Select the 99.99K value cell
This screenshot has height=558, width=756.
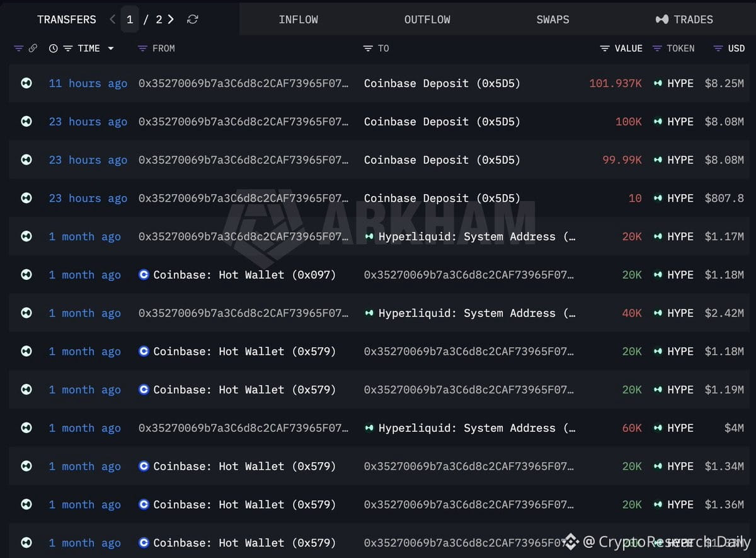622,160
